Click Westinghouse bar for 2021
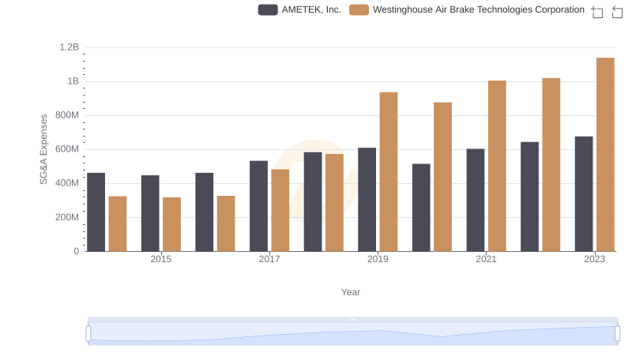Image resolution: width=632 pixels, height=364 pixels. point(497,166)
